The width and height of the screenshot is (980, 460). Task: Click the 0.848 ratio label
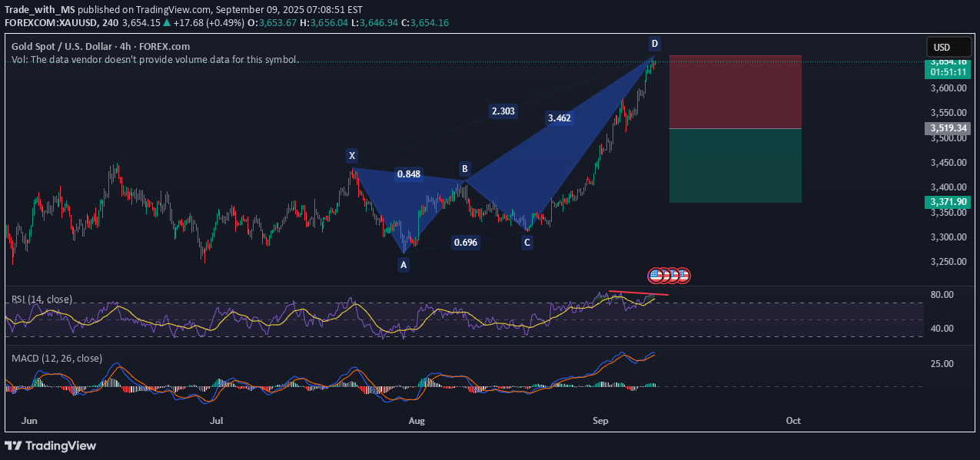pyautogui.click(x=408, y=174)
